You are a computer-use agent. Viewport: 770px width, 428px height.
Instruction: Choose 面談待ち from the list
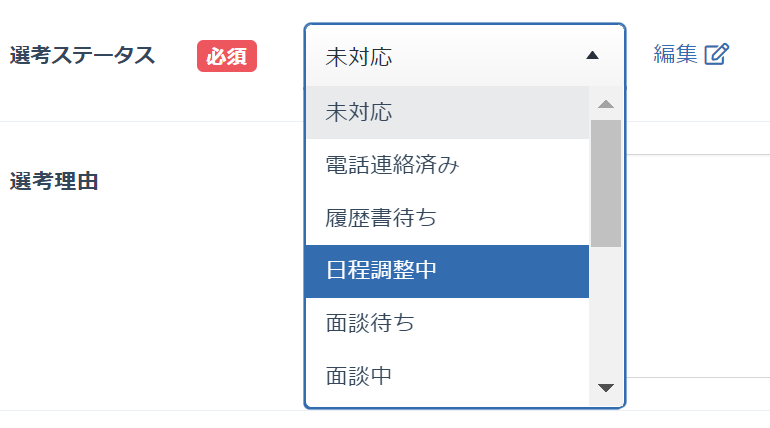[x=370, y=323]
